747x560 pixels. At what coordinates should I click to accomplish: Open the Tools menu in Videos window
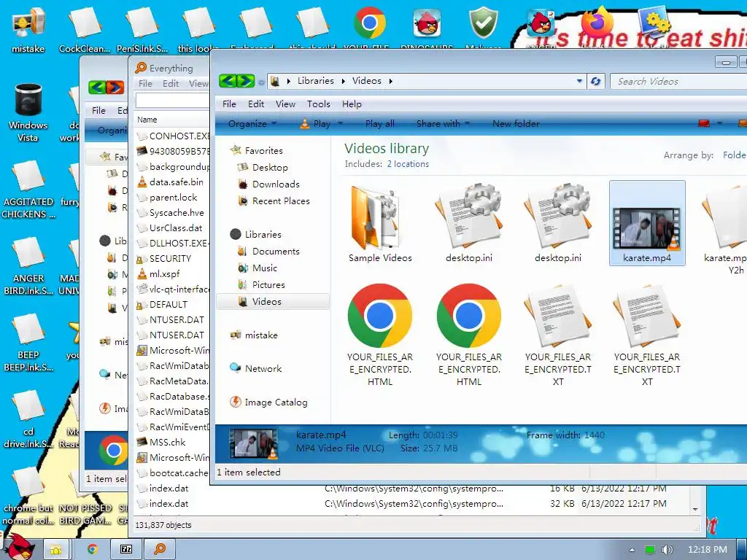[318, 104]
